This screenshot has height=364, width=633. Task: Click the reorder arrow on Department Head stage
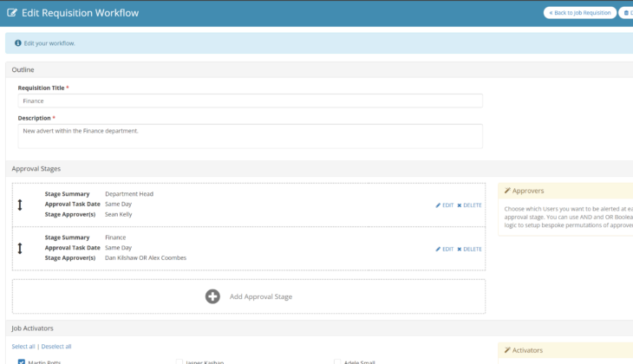tap(20, 205)
